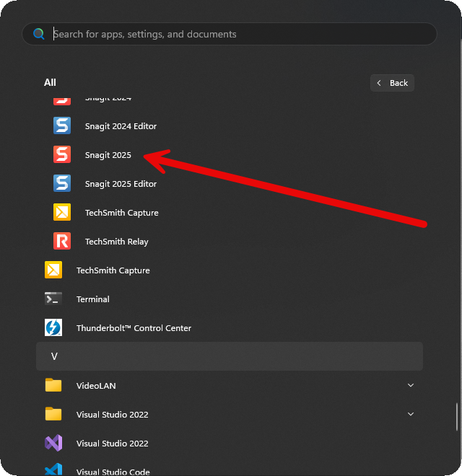The image size is (462, 476).
Task: Open TechSmith Capture entry directly above Terminal
Action: point(113,270)
